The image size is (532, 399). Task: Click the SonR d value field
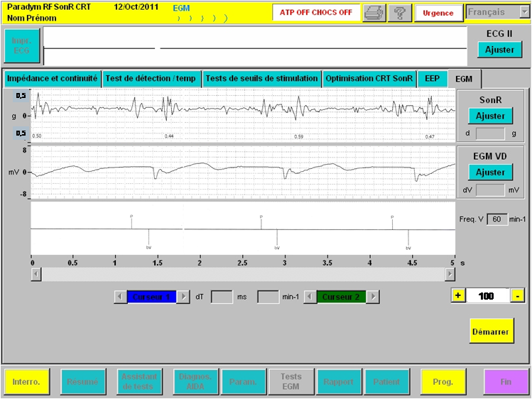point(489,133)
